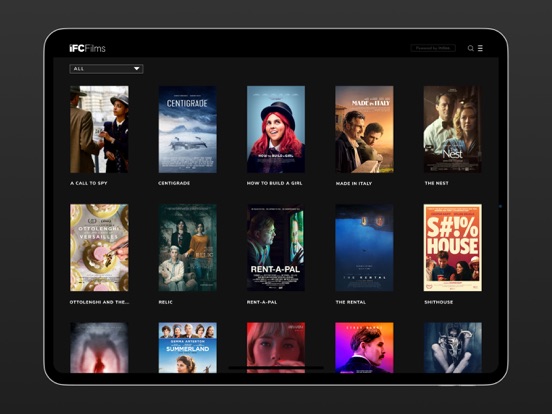This screenshot has width=552, height=414.
Task: Select The Nest movie poster
Action: pyautogui.click(x=453, y=129)
